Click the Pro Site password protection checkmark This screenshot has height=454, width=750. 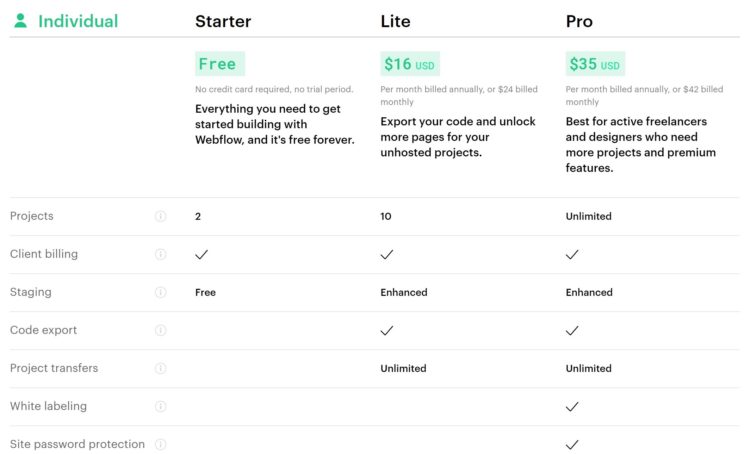click(572, 444)
